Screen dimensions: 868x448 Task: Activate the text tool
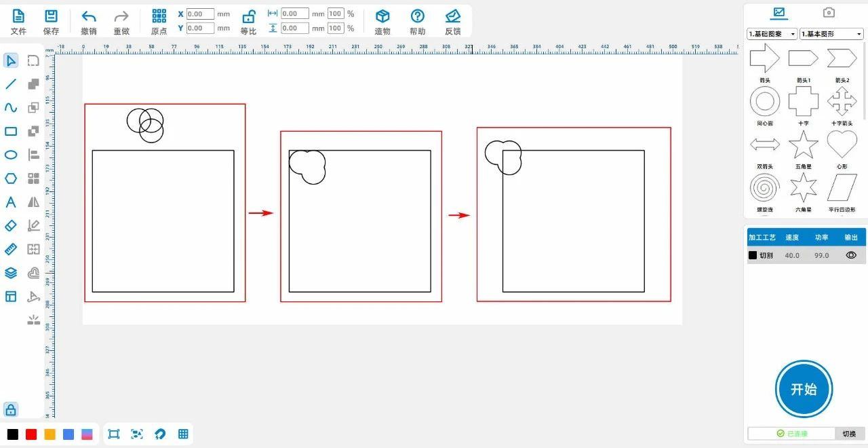[x=11, y=202]
